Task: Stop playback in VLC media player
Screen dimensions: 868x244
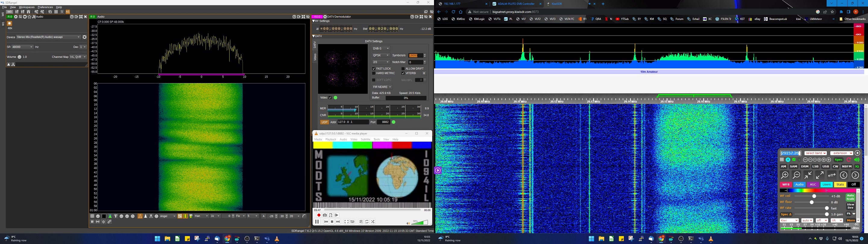Action: coord(332,222)
